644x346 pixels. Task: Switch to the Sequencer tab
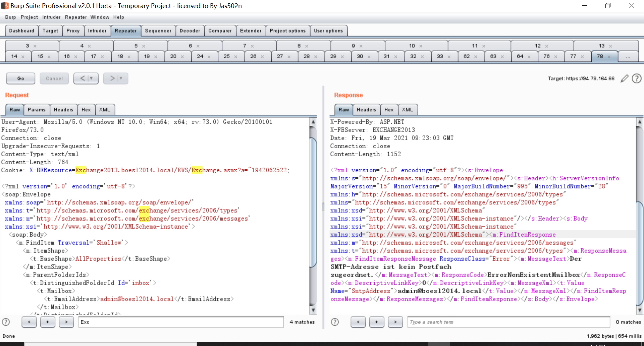coord(158,31)
